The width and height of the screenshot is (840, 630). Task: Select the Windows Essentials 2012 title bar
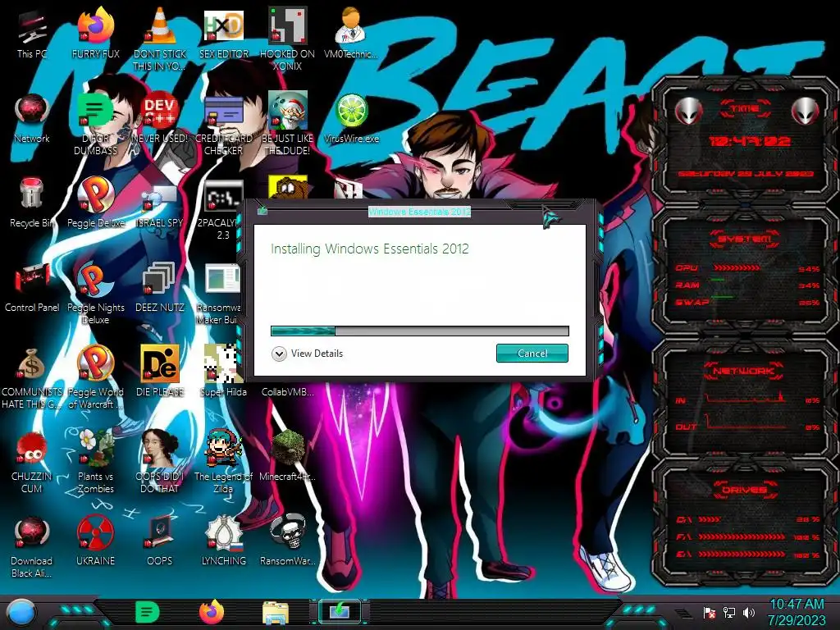click(419, 212)
